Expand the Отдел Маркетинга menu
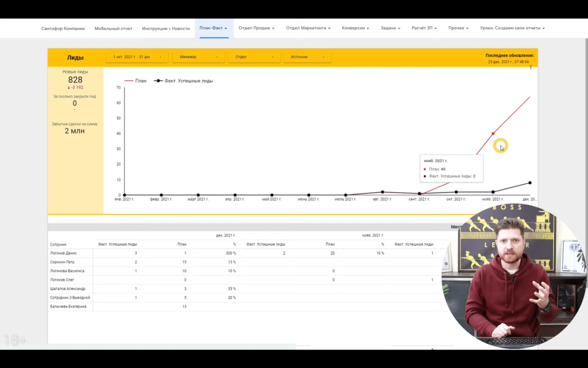Screen dimensions: 588x368 pos(308,28)
